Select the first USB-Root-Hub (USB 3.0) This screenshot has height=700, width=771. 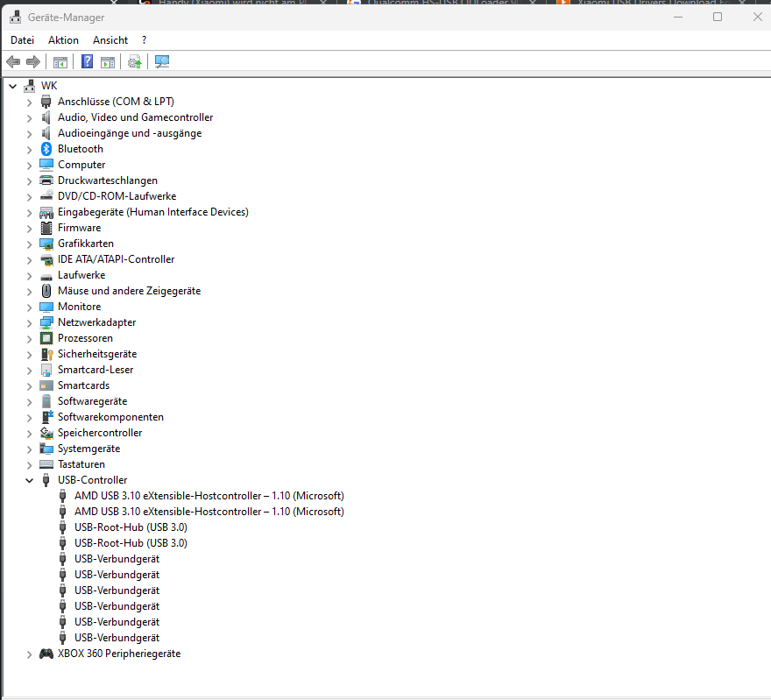(x=131, y=527)
